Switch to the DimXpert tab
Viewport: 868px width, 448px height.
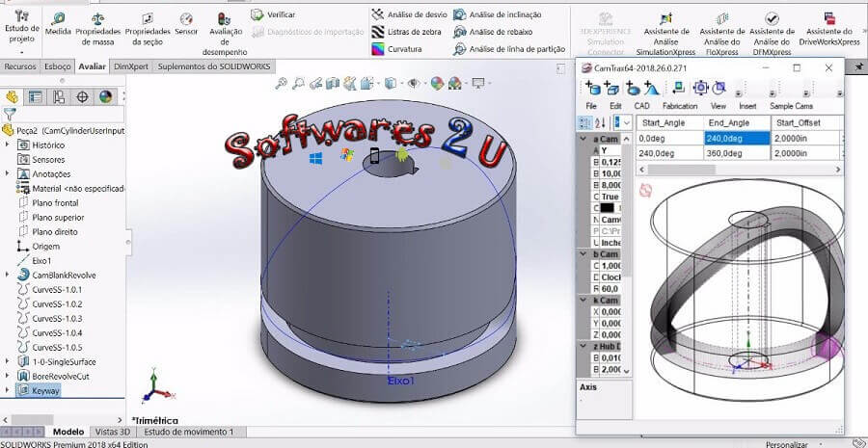click(130, 66)
